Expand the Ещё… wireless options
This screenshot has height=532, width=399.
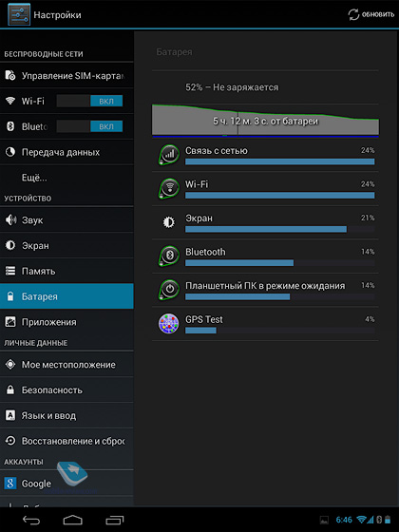(x=66, y=178)
